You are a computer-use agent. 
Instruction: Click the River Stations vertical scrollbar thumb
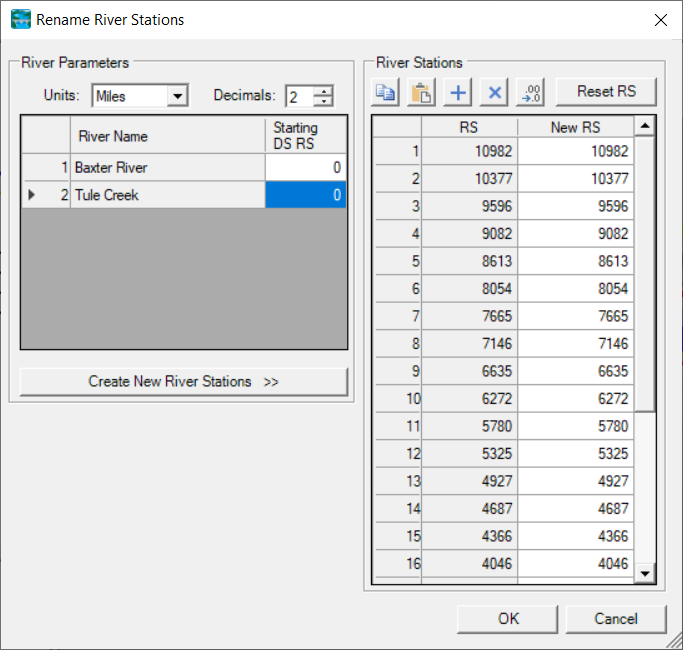coord(645,274)
